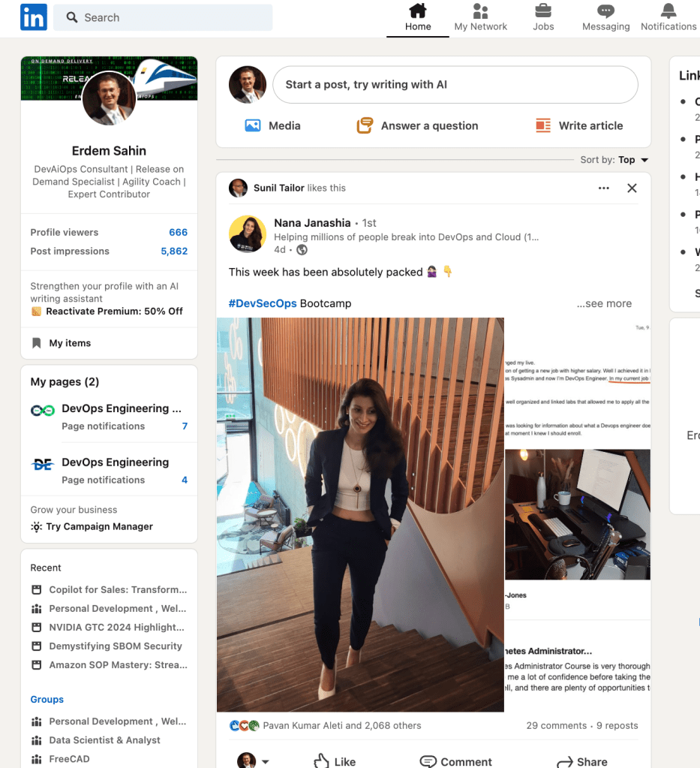Open the reactions emoji icons

coord(244,726)
